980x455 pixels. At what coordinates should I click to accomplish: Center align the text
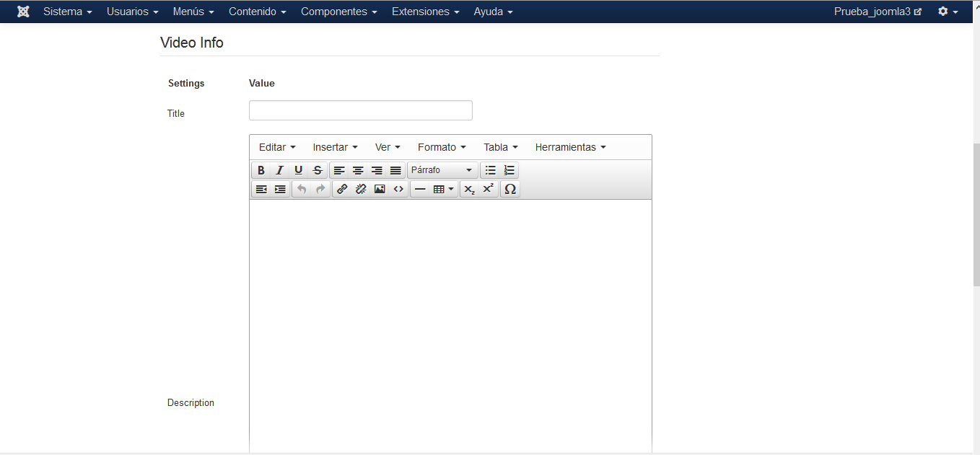tap(358, 171)
